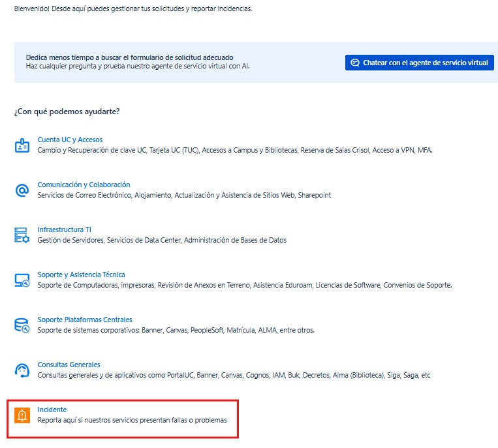Click the 'Dedica menos tiempo a buscar' banner text
The image size is (498, 448).
(x=129, y=57)
